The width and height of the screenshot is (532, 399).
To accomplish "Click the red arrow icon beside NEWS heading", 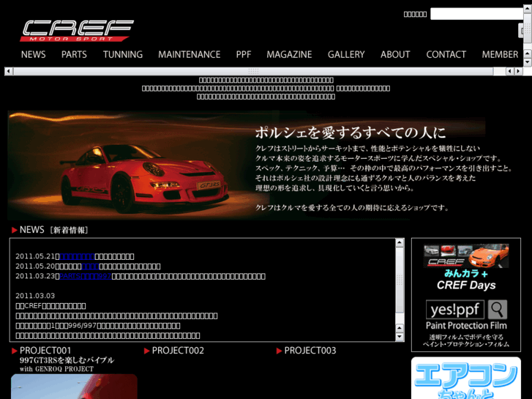I will (14, 230).
